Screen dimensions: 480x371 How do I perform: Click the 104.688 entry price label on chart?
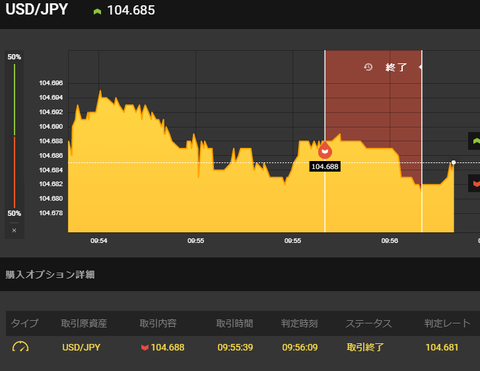click(x=325, y=166)
